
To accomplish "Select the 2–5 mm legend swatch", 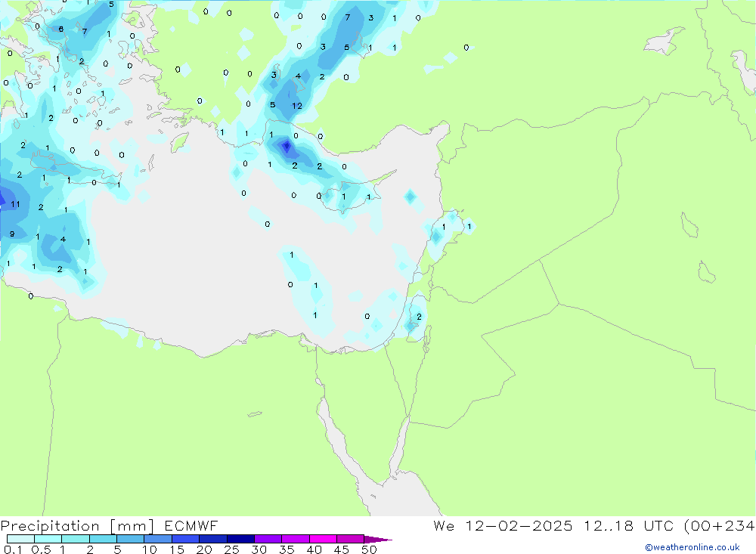I will click(x=103, y=539).
